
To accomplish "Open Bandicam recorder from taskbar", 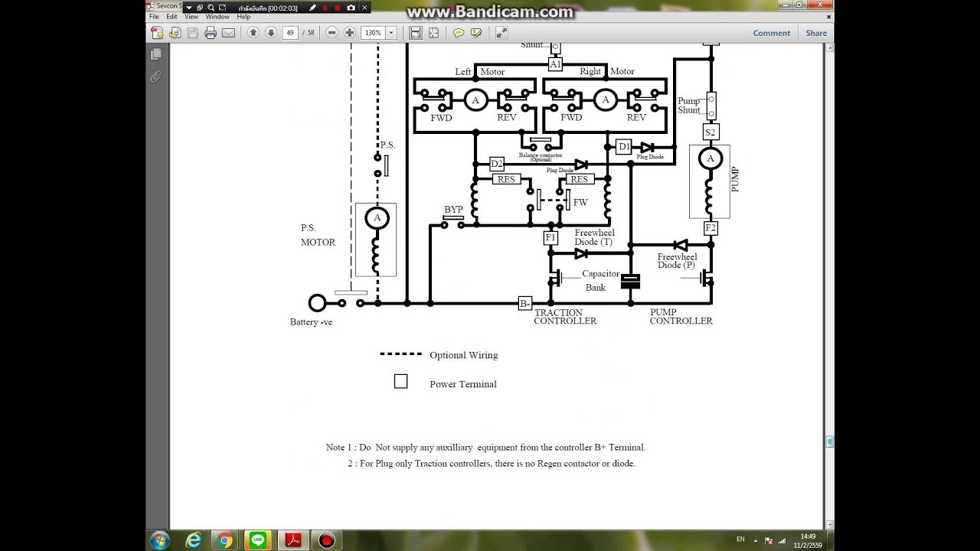I will (327, 540).
